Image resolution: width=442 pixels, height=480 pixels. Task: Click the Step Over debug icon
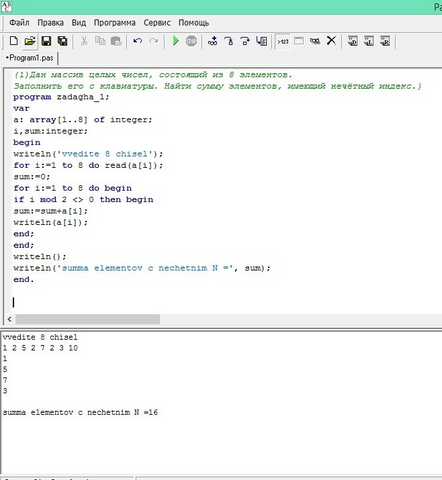point(245,41)
